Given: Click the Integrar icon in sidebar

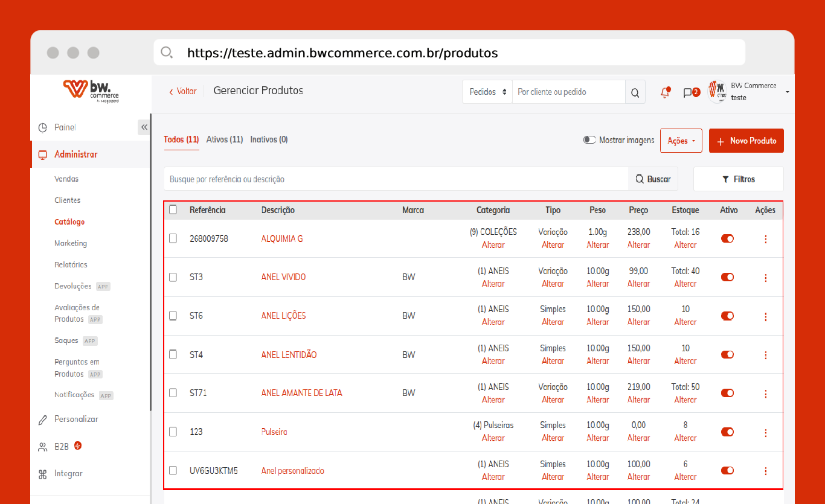Looking at the screenshot, I should pos(43,474).
